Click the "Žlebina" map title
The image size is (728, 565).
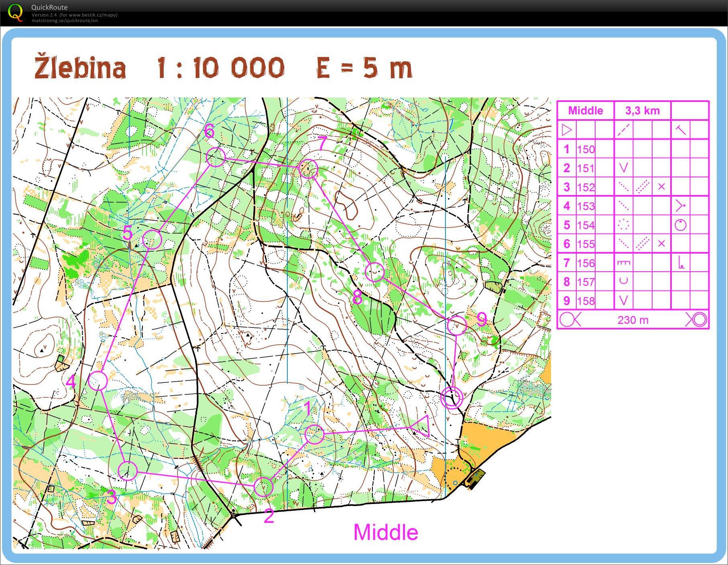pos(80,65)
